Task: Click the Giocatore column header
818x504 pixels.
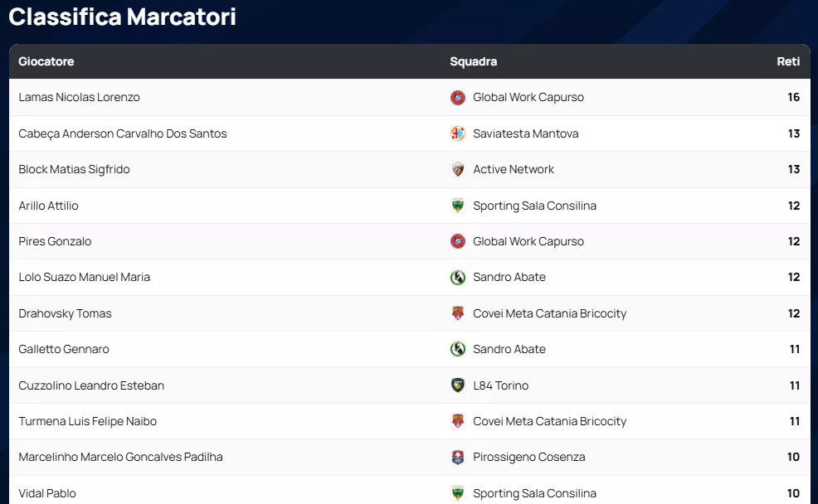Action: [x=46, y=62]
